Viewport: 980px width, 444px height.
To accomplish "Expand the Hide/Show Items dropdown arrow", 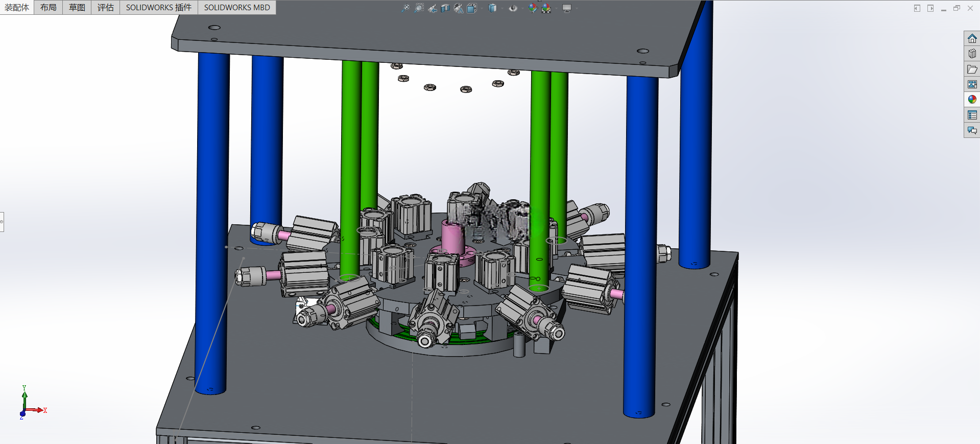I will [x=522, y=9].
